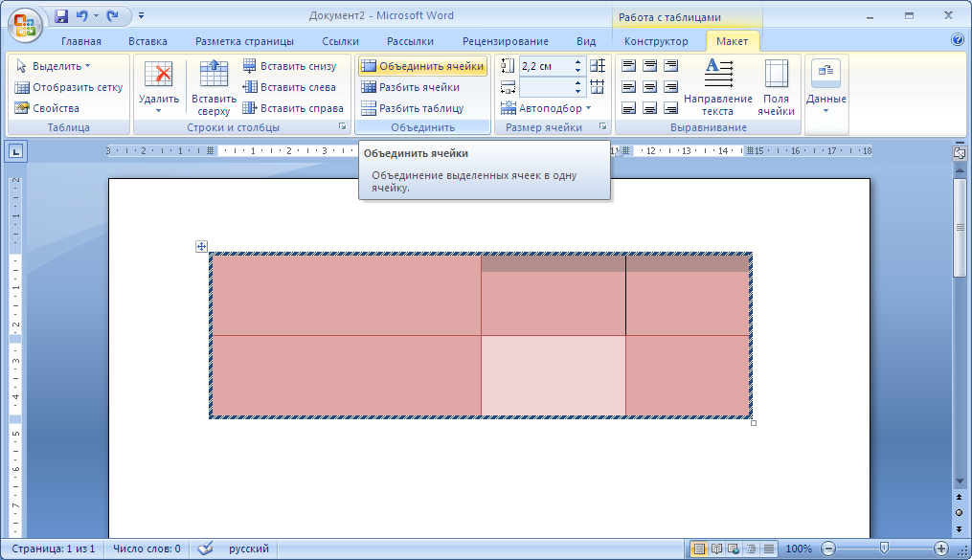Click Вставить справа

tap(293, 108)
